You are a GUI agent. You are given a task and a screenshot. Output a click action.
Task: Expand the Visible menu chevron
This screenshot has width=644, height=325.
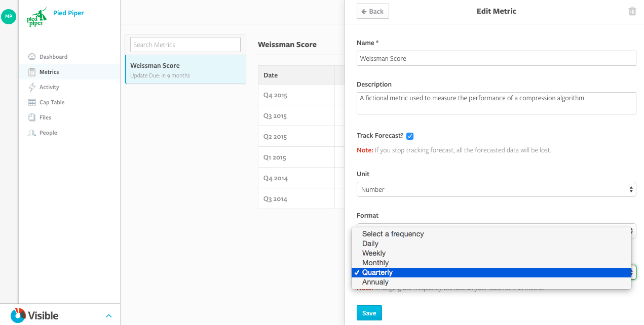[x=108, y=316]
